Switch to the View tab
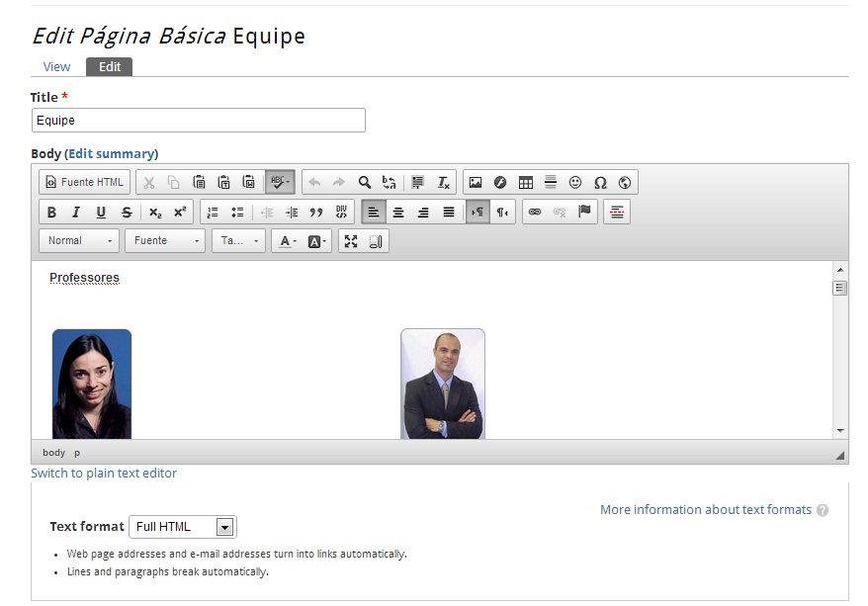This screenshot has width=868, height=606. [56, 67]
